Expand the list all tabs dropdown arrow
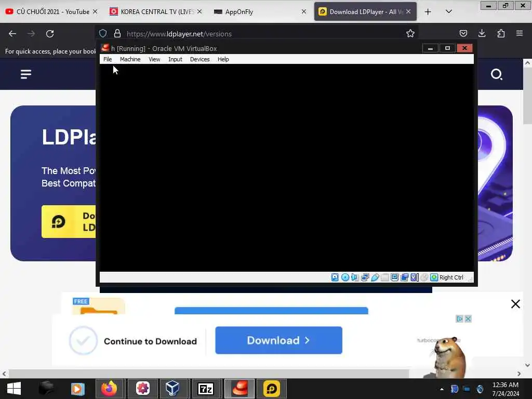 [x=448, y=11]
